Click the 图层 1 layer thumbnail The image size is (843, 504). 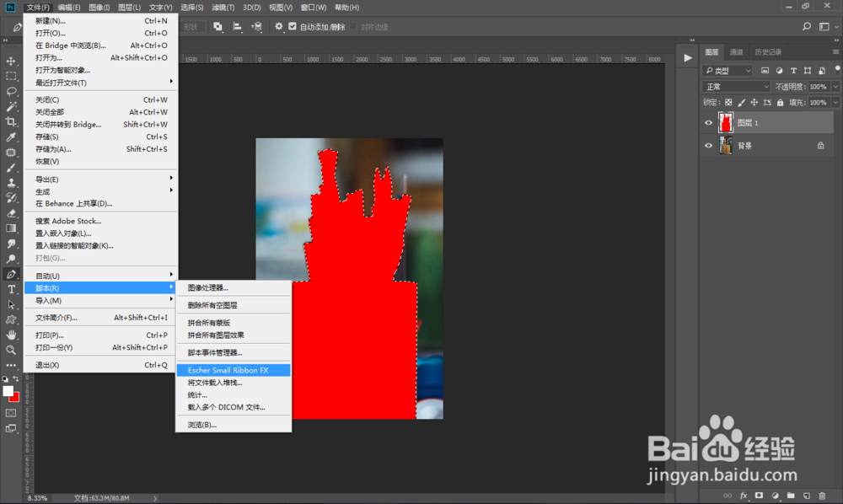726,122
